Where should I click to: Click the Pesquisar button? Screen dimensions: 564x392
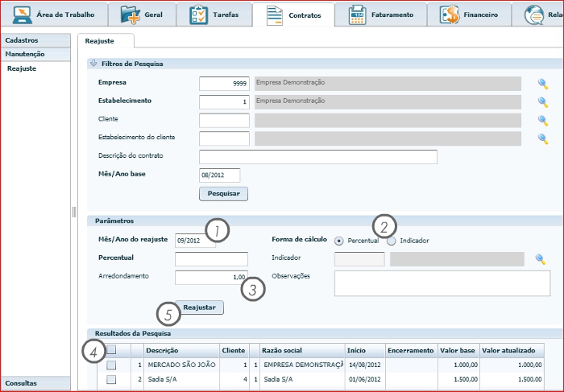click(x=223, y=194)
